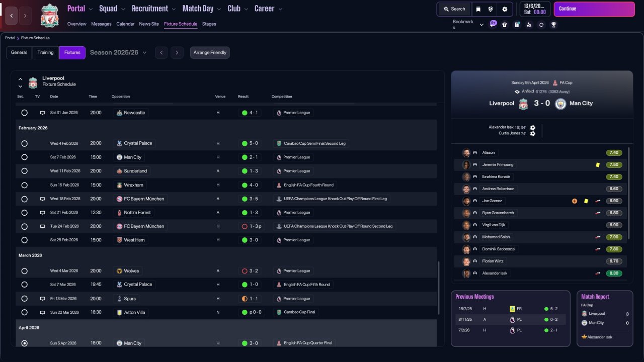Select the Man City 5 Apr fixture radio
The width and height of the screenshot is (644, 362).
click(24, 343)
